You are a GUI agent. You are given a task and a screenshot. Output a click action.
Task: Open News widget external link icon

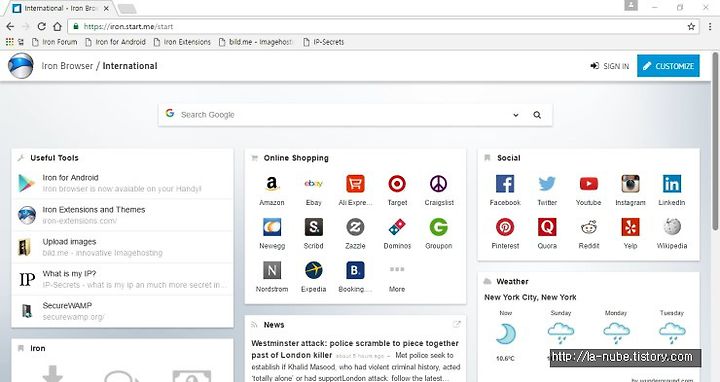(456, 325)
